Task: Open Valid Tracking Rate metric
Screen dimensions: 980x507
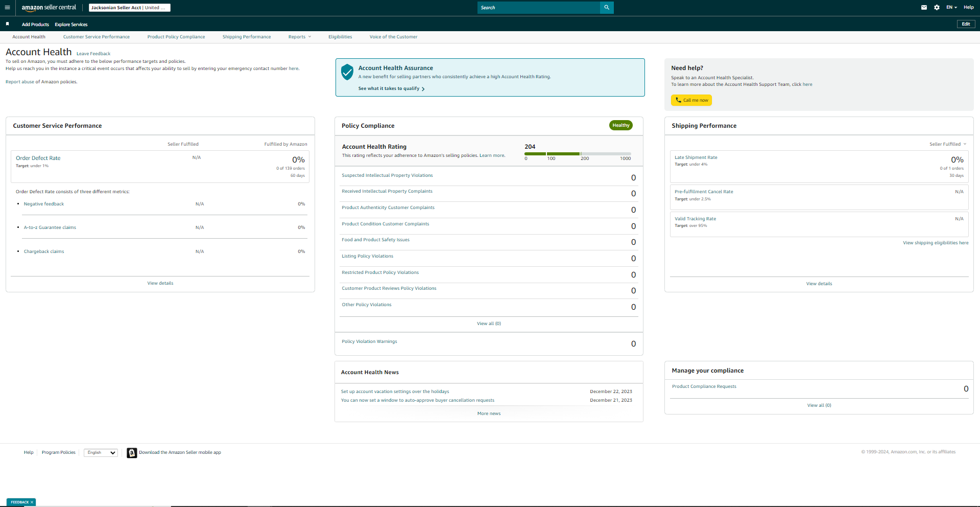Action: coord(696,219)
